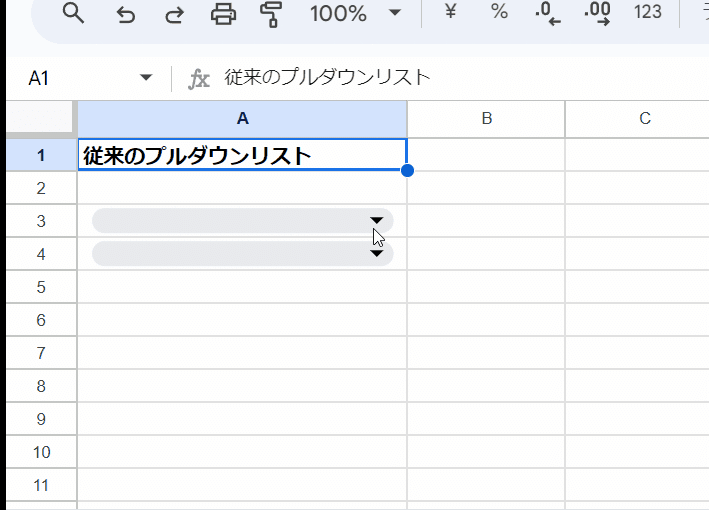Open more number formats (123)
709x510 pixels.
click(x=648, y=12)
